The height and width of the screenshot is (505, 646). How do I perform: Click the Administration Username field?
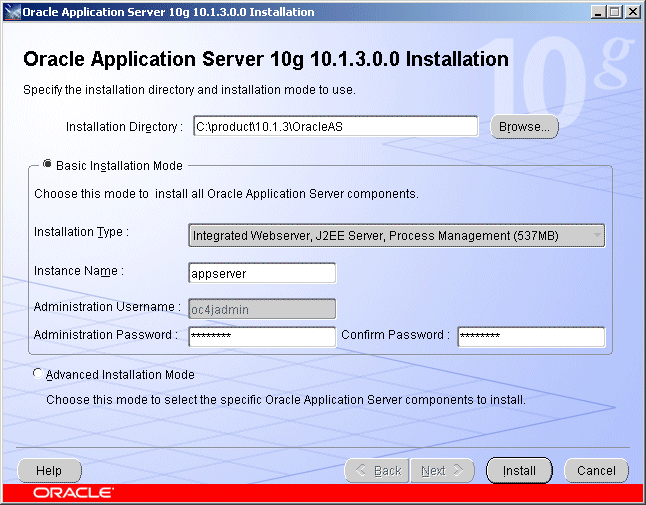(x=262, y=309)
